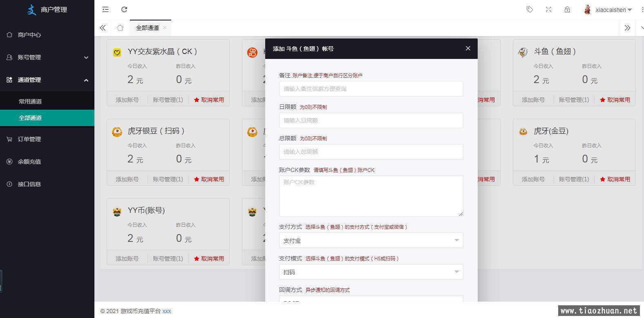
Task: Click the lock screen icon
Action: click(x=567, y=9)
